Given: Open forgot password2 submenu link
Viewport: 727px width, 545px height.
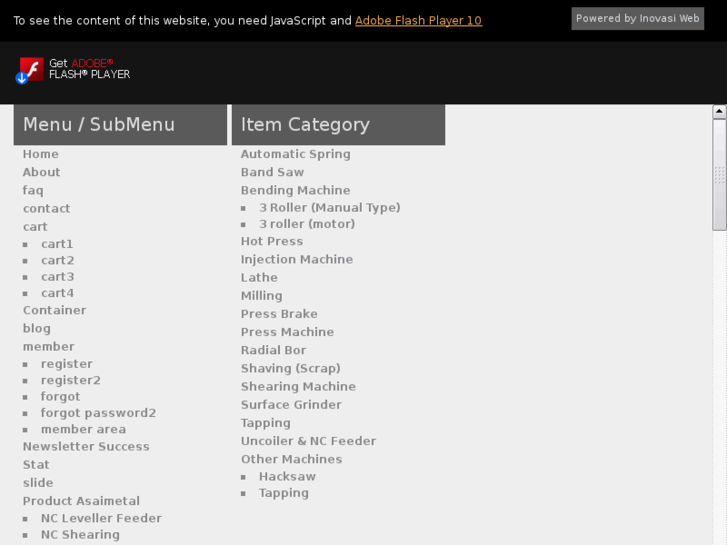Looking at the screenshot, I should click(98, 413).
